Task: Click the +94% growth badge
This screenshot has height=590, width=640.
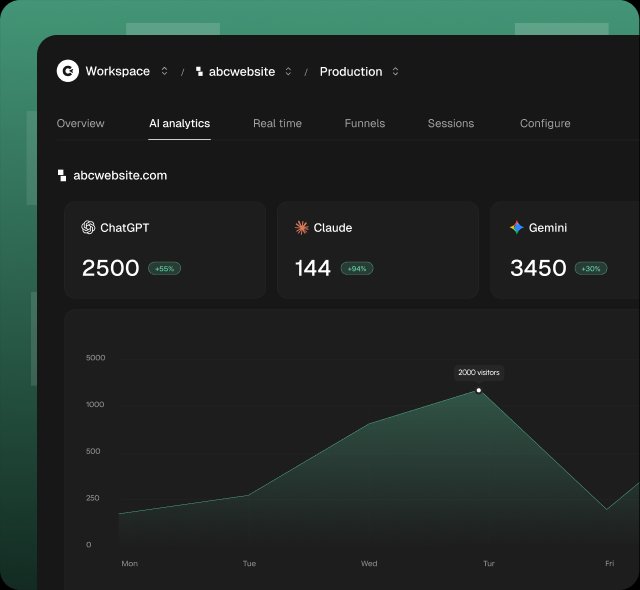Action: [357, 268]
